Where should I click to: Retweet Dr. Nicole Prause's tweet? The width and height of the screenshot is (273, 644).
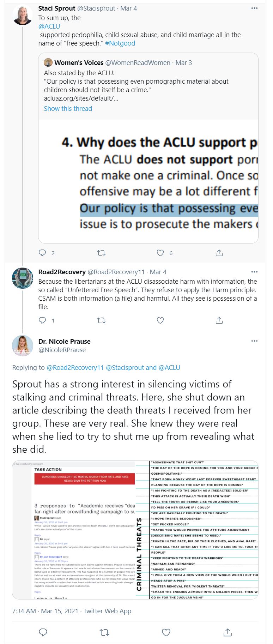[104, 632]
